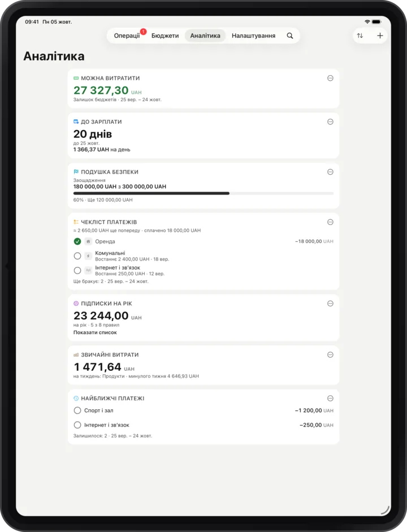Viewport: 407px width, 532px height.
Task: Open the search magnifier in the top bar
Action: (x=289, y=36)
